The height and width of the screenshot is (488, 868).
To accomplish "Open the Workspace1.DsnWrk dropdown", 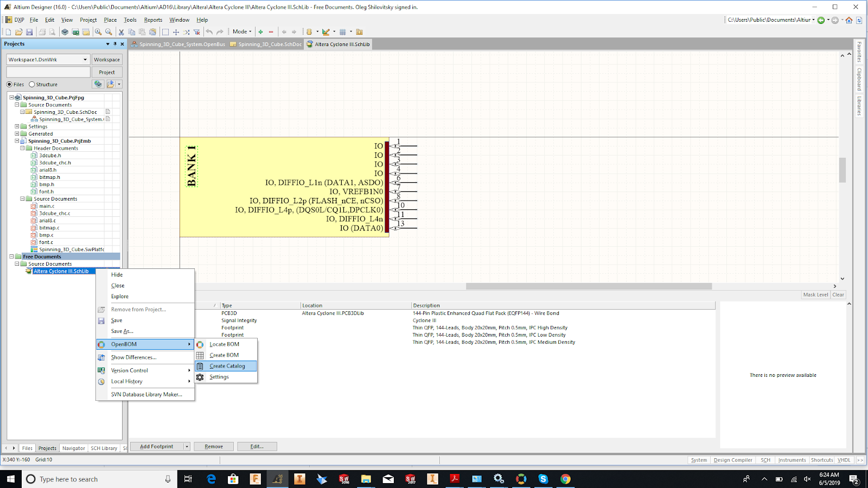I will (85, 60).
